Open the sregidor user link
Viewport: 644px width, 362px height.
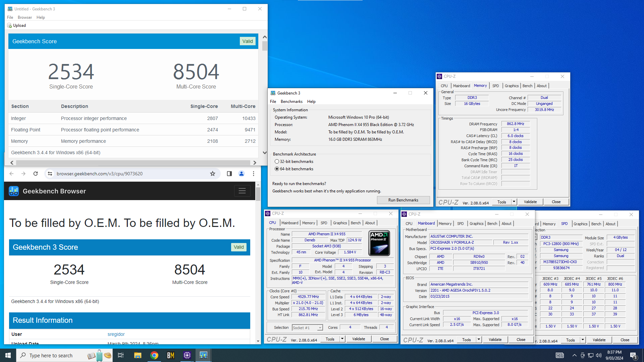(116, 334)
